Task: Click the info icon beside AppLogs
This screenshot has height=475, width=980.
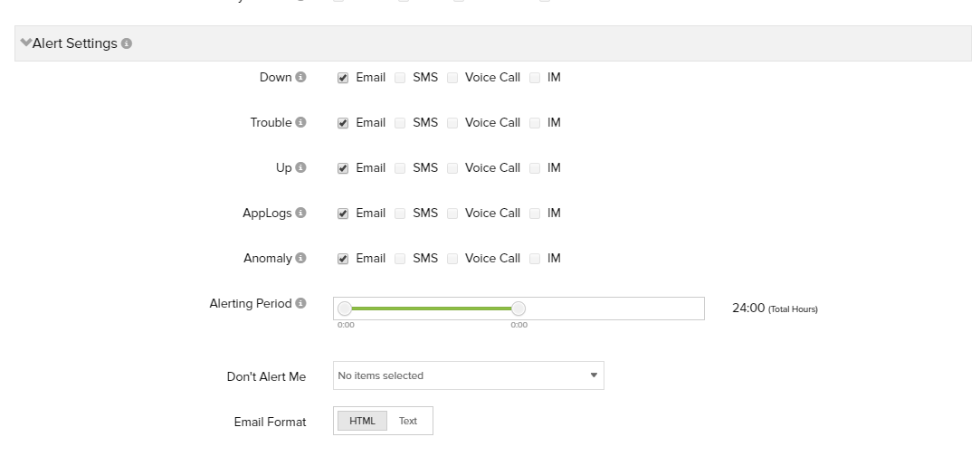Action: (300, 213)
